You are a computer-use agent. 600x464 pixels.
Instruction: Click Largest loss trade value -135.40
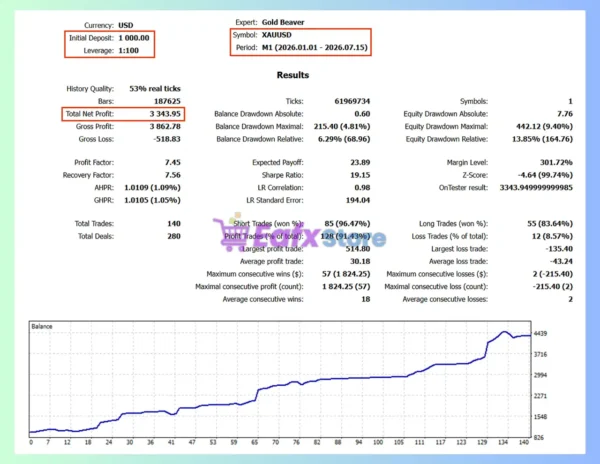coord(559,249)
